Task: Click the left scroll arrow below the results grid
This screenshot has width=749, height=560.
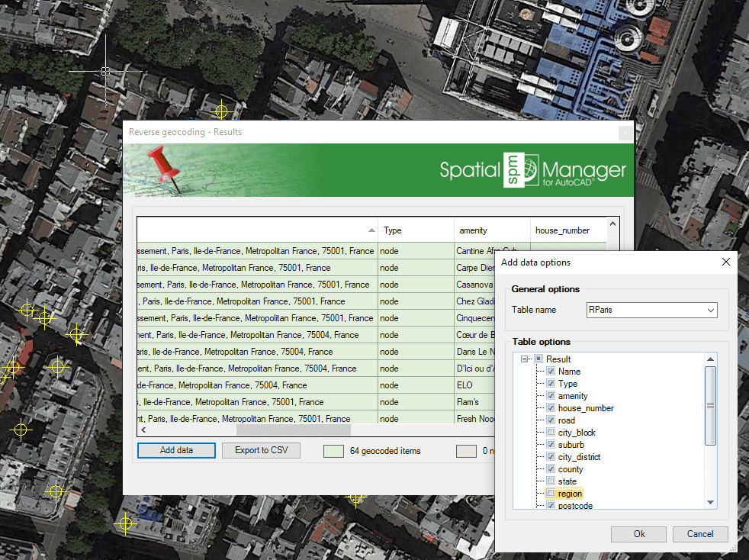Action: click(x=142, y=430)
